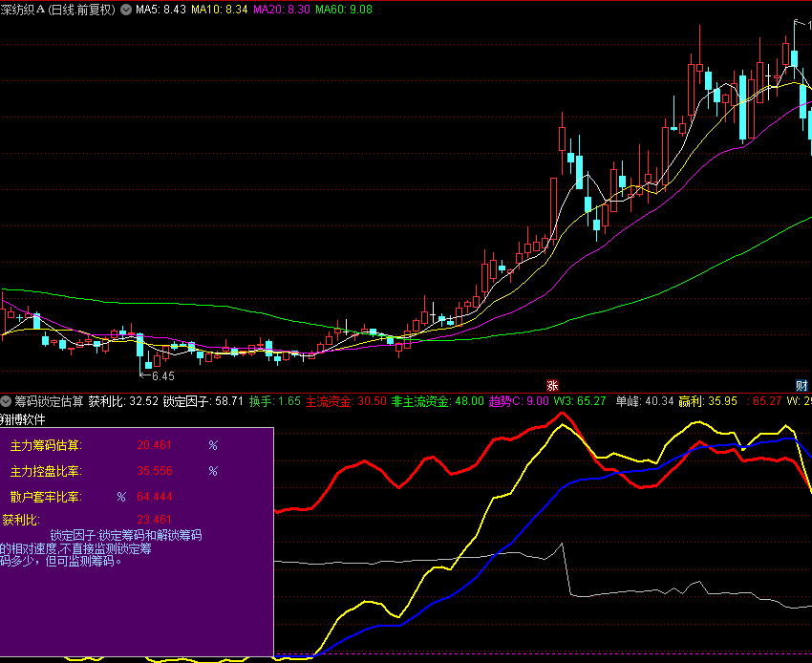
Task: Click the 主力筹码估算 label in purple panel
Action: click(x=46, y=445)
